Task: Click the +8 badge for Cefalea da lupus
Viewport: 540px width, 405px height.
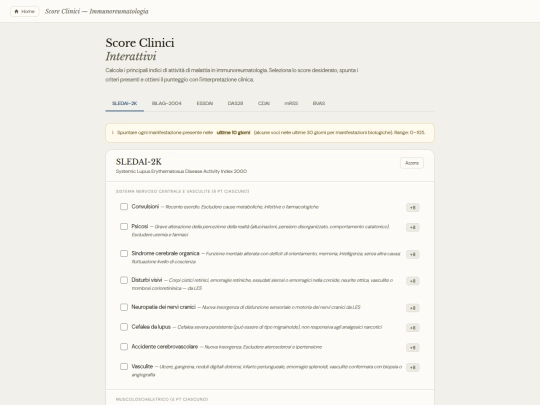Action: click(x=413, y=328)
